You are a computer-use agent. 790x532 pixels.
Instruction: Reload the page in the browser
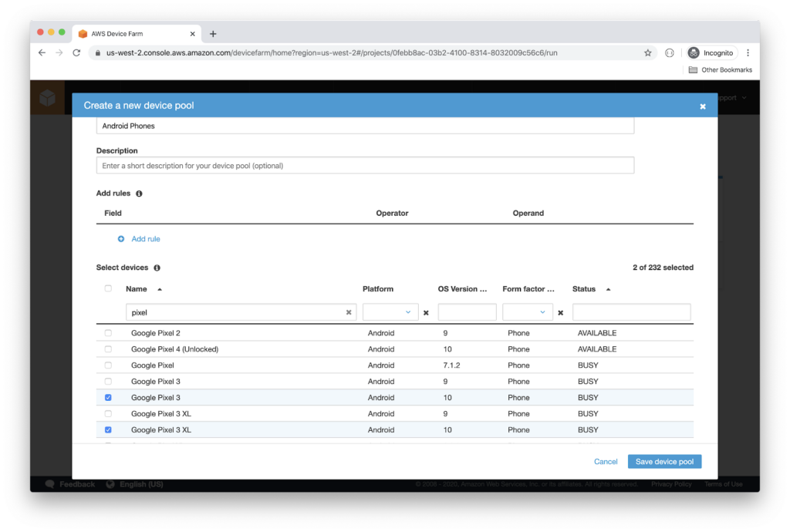click(76, 53)
